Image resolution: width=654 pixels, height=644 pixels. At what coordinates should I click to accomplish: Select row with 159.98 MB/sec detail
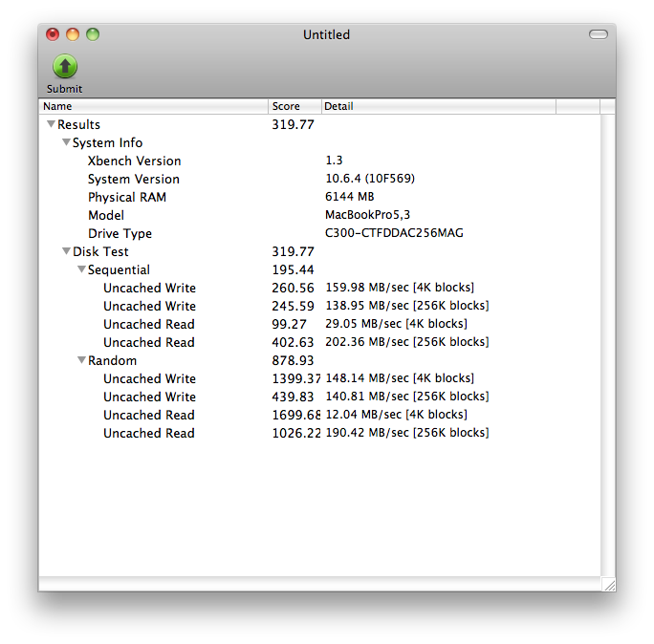click(320, 288)
